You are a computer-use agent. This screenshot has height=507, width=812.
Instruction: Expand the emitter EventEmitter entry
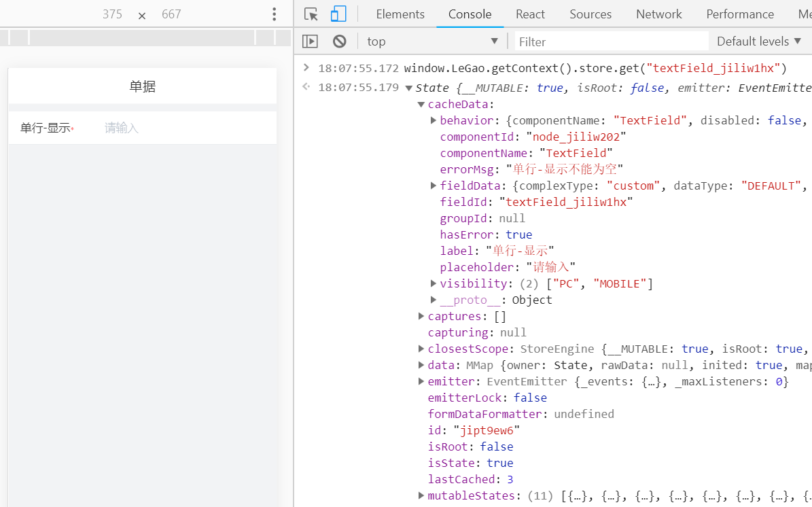(x=421, y=381)
